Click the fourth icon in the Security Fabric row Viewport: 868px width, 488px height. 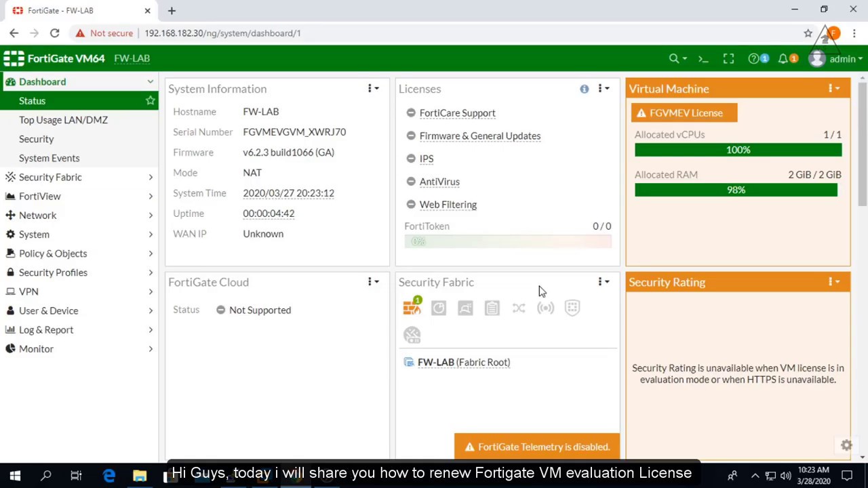tap(492, 308)
